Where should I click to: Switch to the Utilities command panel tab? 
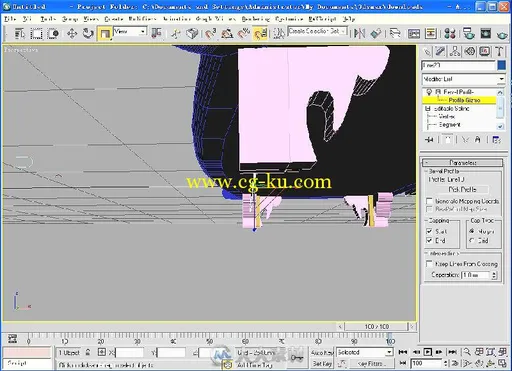499,51
